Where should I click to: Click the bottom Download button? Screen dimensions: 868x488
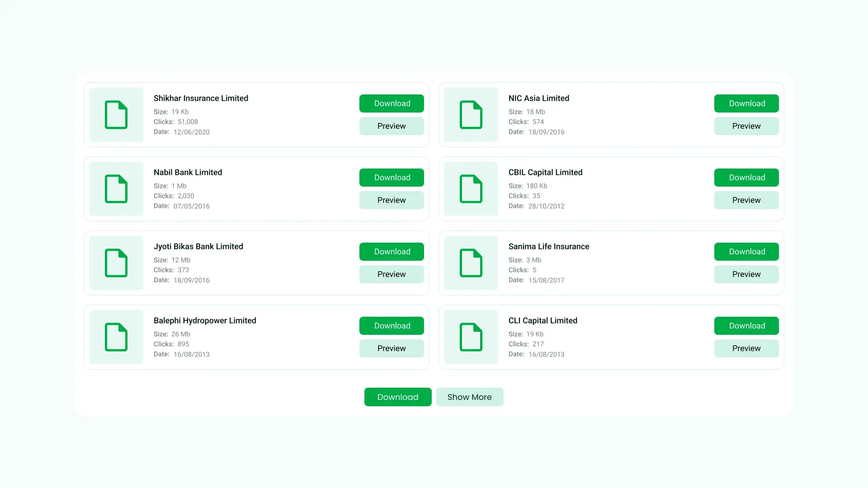[398, 397]
